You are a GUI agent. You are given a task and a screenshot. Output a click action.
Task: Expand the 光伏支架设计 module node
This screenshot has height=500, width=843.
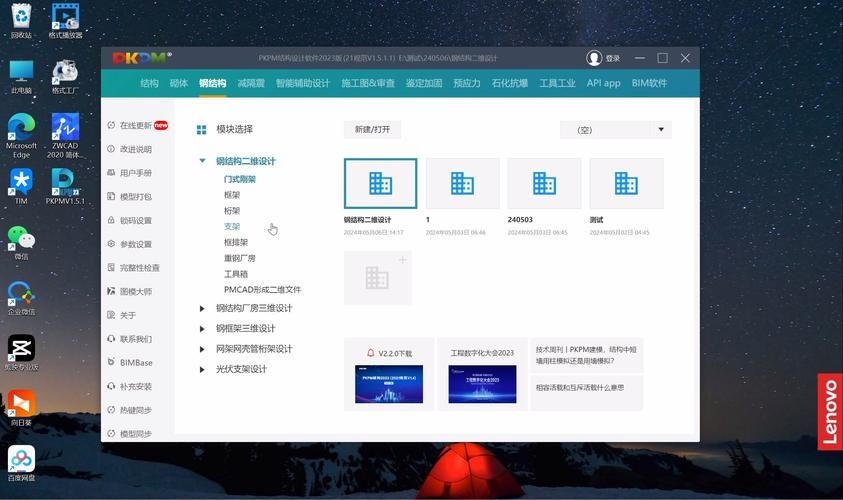click(202, 369)
